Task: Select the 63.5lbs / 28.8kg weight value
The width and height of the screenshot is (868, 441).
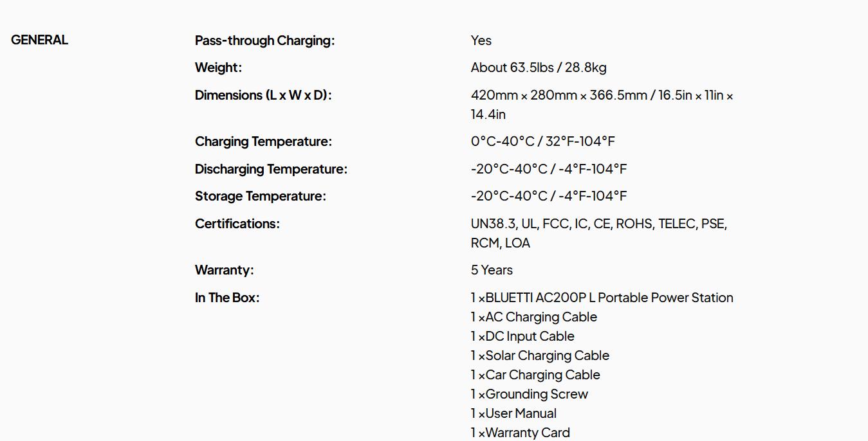Action: pyautogui.click(x=539, y=67)
